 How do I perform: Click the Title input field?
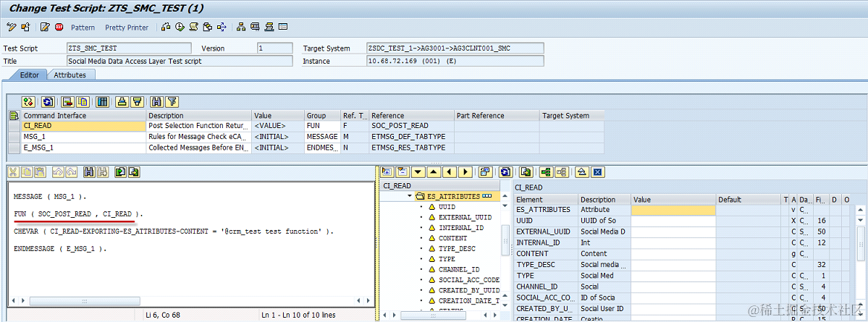click(180, 61)
